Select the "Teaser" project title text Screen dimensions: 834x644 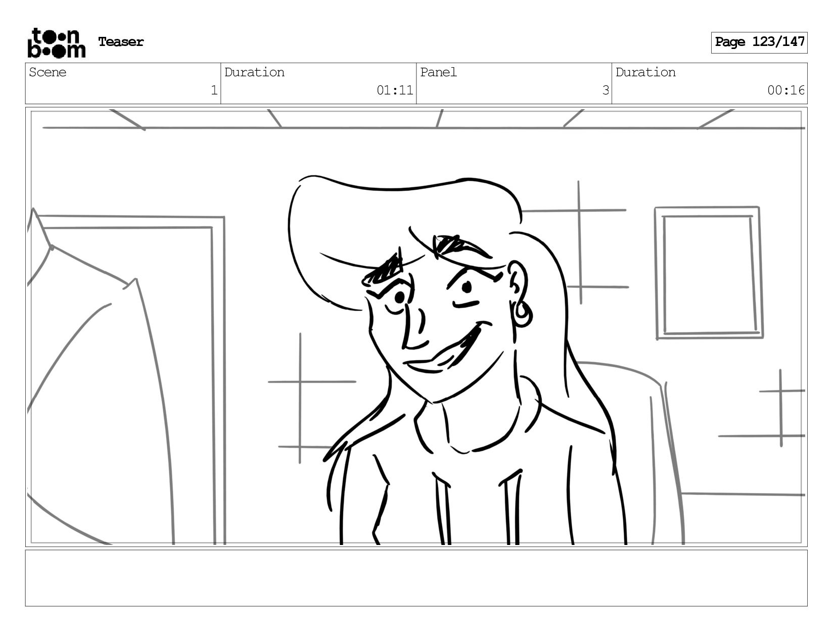[121, 42]
